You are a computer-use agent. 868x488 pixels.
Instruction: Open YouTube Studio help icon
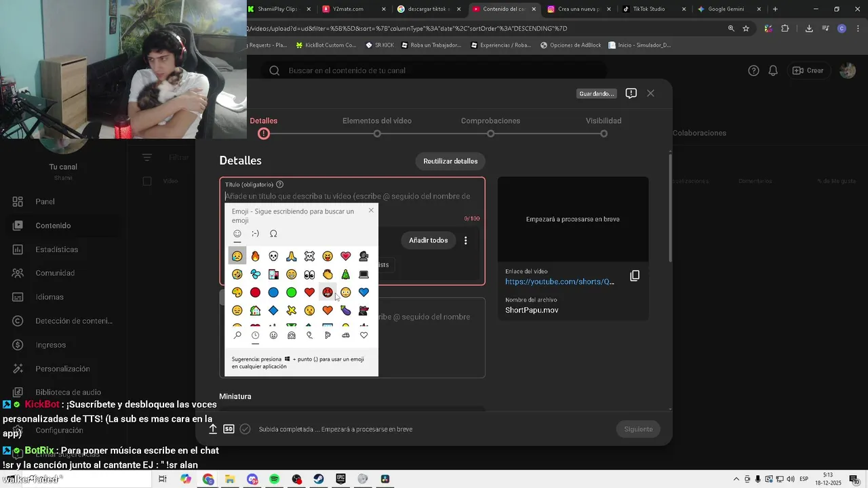753,70
